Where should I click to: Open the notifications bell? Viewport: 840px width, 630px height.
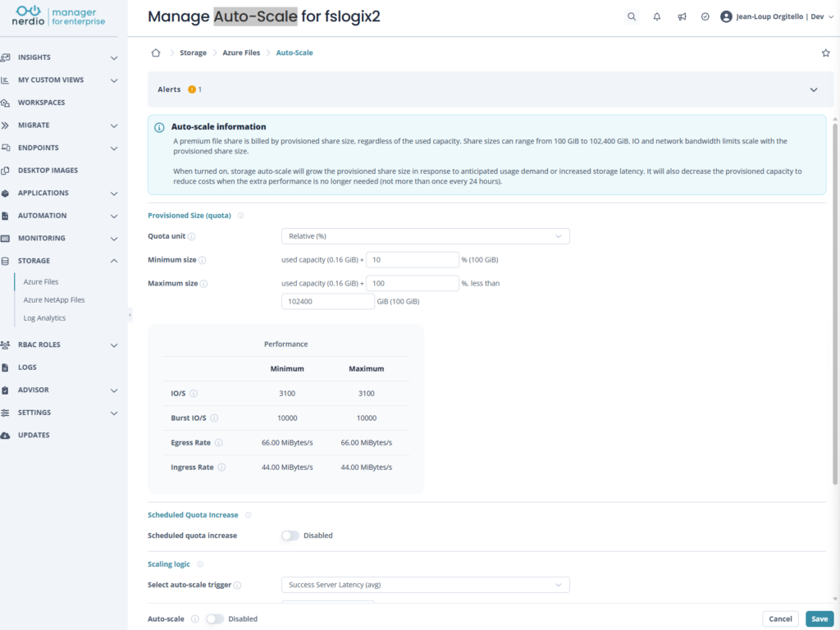657,16
